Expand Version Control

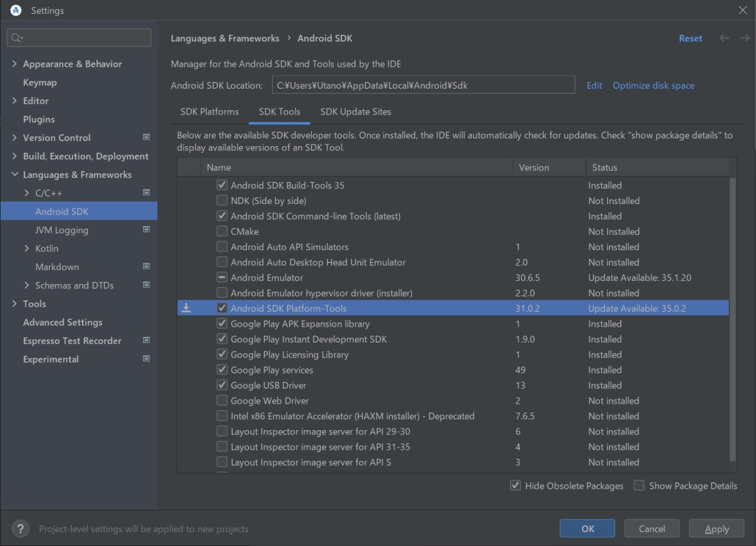tap(14, 137)
